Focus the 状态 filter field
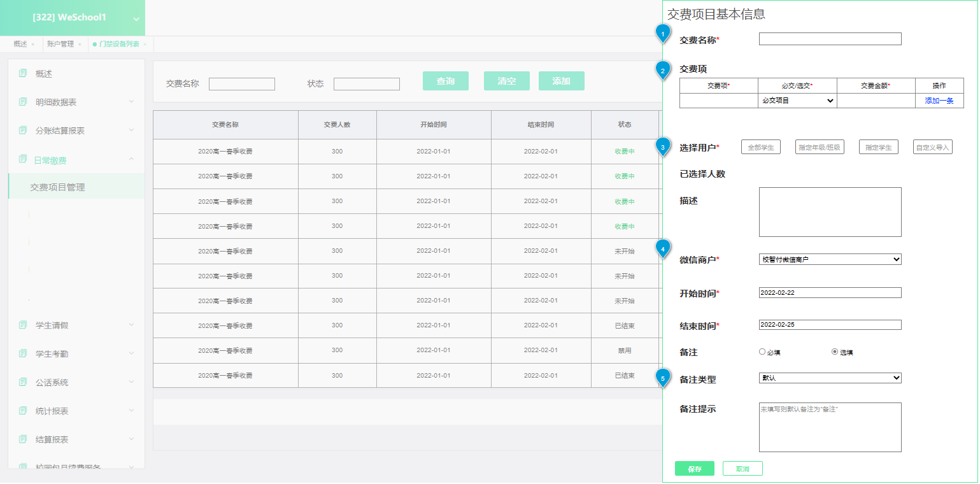This screenshot has height=484, width=980. coord(367,84)
